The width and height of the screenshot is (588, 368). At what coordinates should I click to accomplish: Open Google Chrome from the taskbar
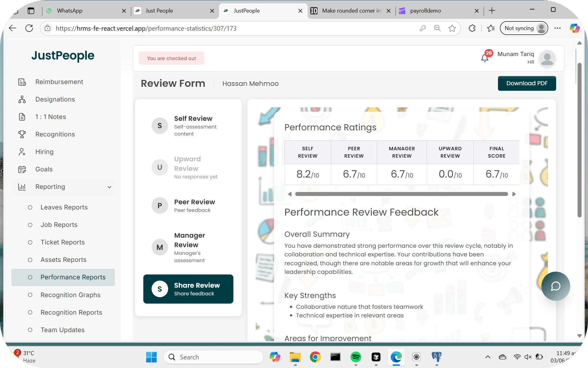(315, 357)
